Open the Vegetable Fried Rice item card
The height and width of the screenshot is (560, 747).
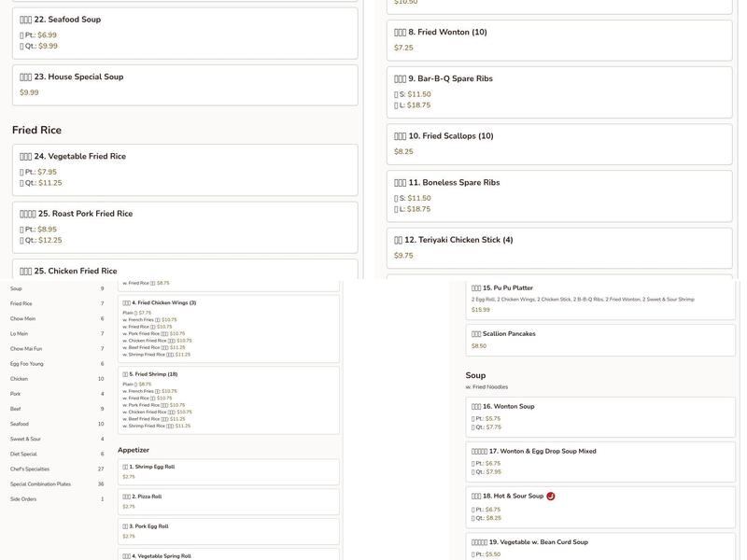(185, 169)
